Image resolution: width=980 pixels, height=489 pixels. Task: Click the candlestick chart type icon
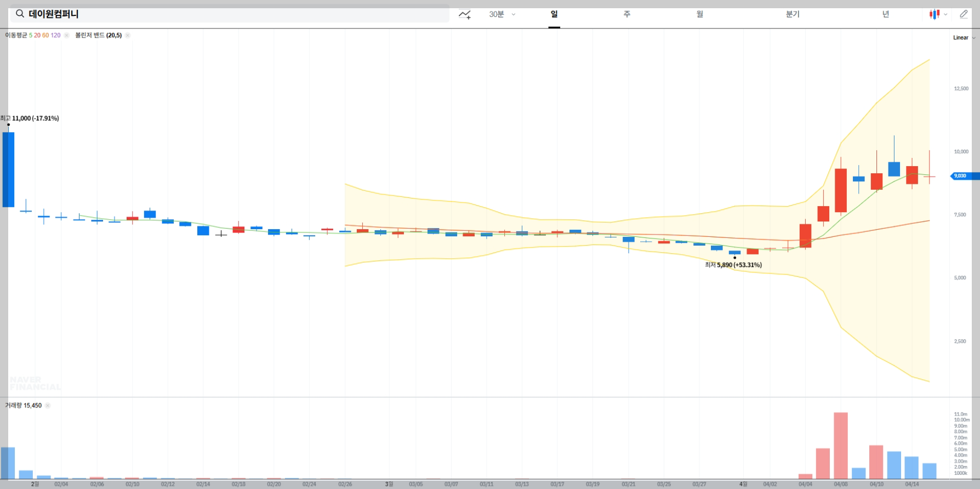[x=935, y=14]
